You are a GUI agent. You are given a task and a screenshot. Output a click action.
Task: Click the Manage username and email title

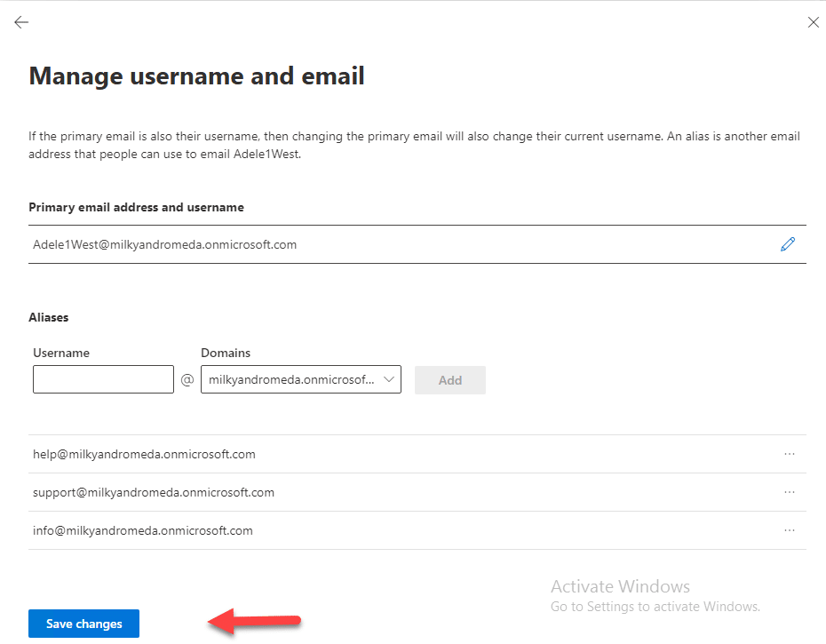tap(196, 76)
